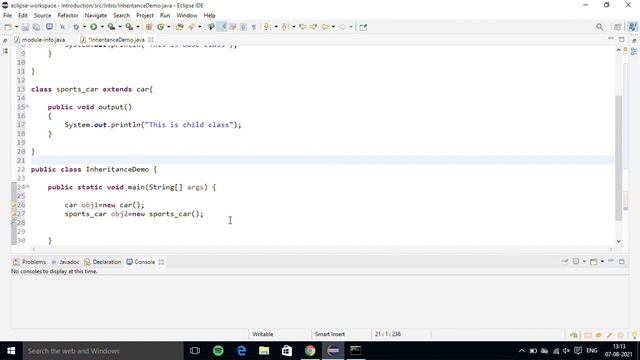
Task: Click the Save All toolbar icon
Action: tap(36, 27)
